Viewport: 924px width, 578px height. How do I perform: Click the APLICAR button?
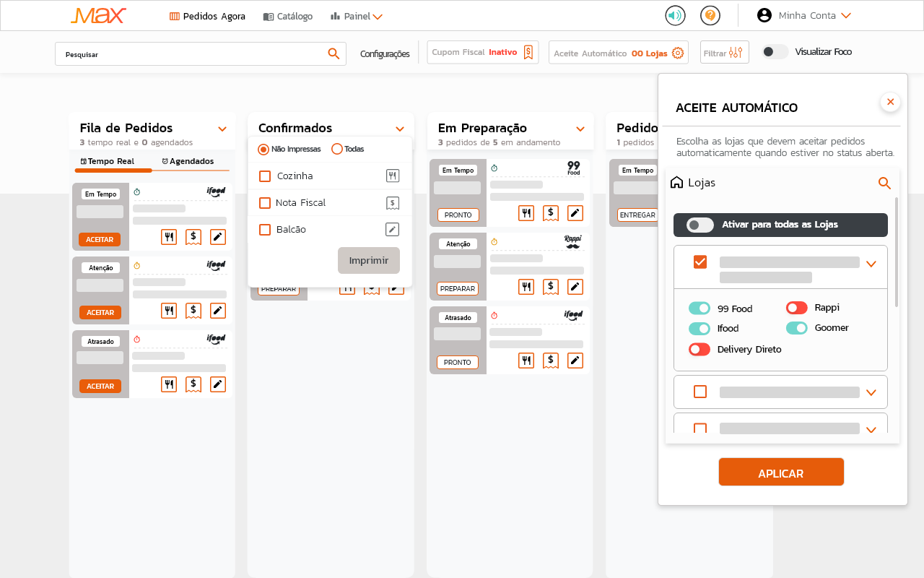click(x=781, y=473)
